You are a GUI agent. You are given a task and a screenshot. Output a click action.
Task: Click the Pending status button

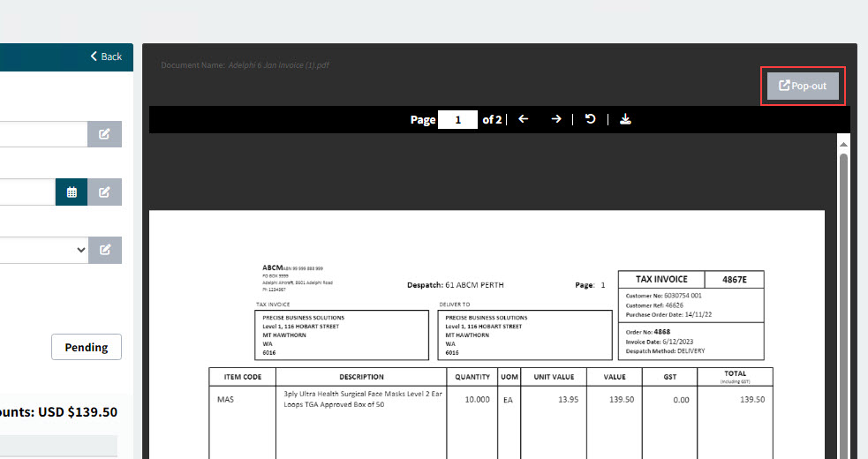click(87, 347)
